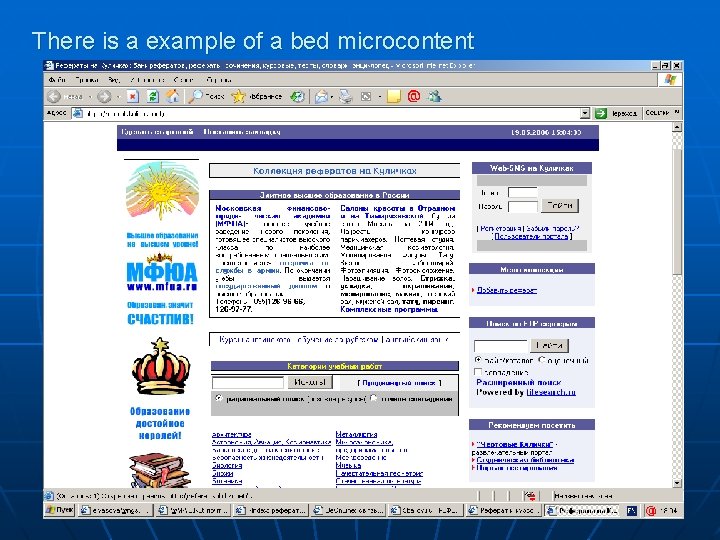
Task: Open the Help menu
Action: click(219, 80)
